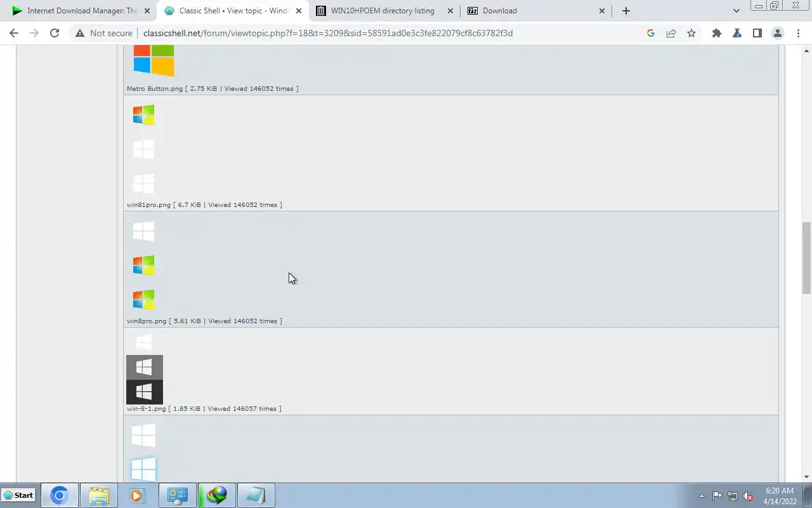Launch Windows Media Player from taskbar
The image size is (812, 508).
coord(138,495)
